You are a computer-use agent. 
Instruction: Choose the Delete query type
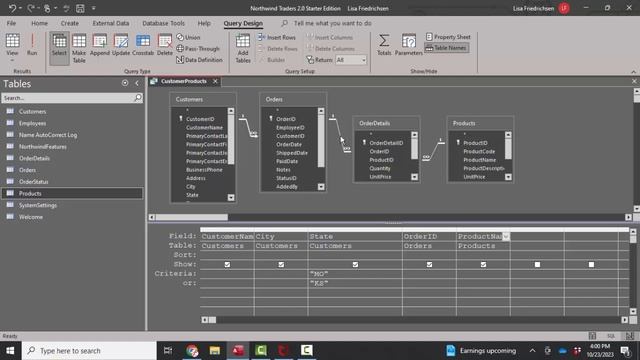coord(164,45)
